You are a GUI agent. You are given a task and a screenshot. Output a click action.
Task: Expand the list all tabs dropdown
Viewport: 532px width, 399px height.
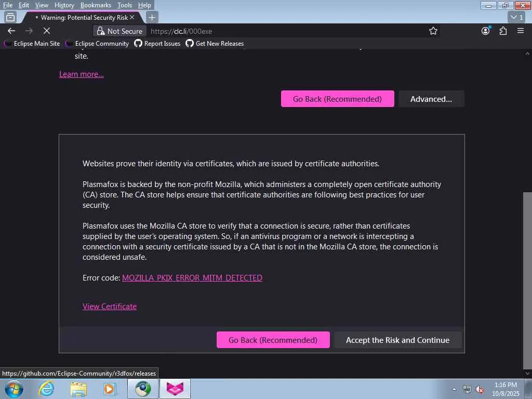[x=517, y=17]
